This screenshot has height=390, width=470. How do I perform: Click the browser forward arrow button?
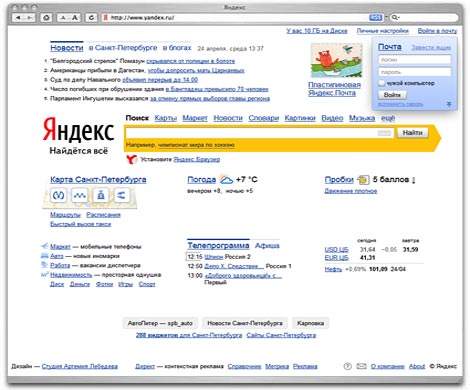pos(29,18)
